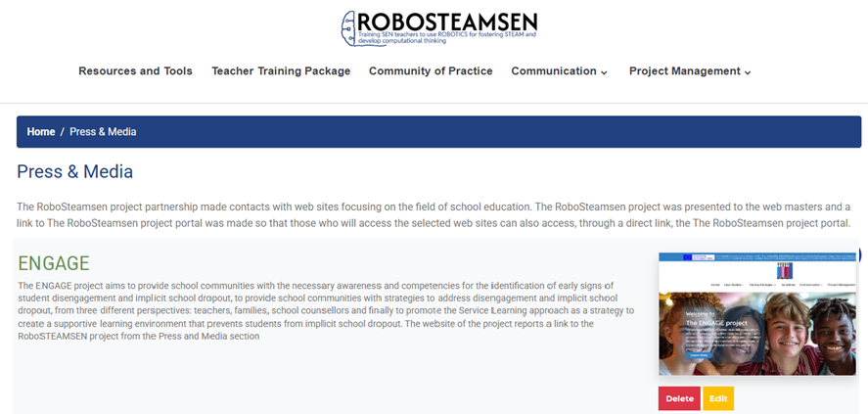Image resolution: width=868 pixels, height=414 pixels.
Task: Click the Home breadcrumb link
Action: tap(41, 132)
